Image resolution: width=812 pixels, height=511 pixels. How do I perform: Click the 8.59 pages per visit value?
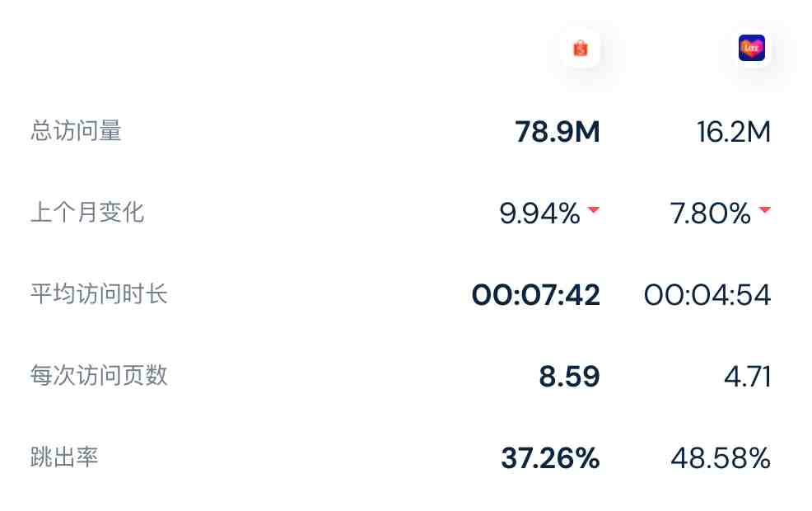click(x=569, y=377)
